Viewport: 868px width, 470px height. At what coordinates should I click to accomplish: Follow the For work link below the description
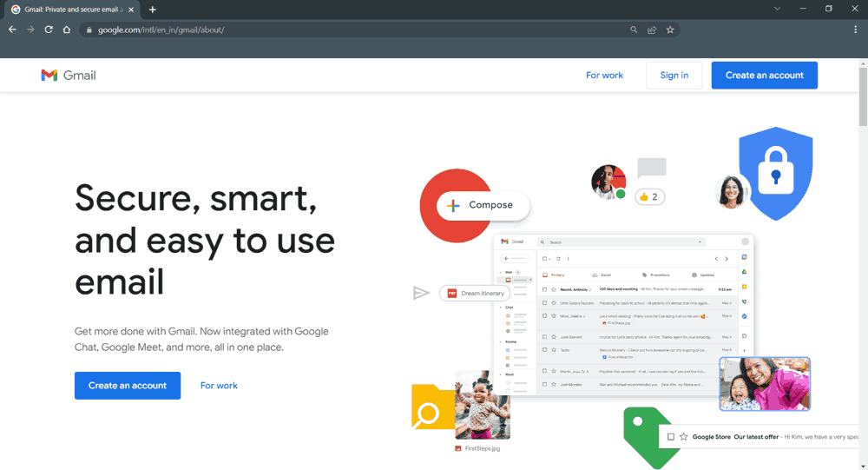pos(219,386)
